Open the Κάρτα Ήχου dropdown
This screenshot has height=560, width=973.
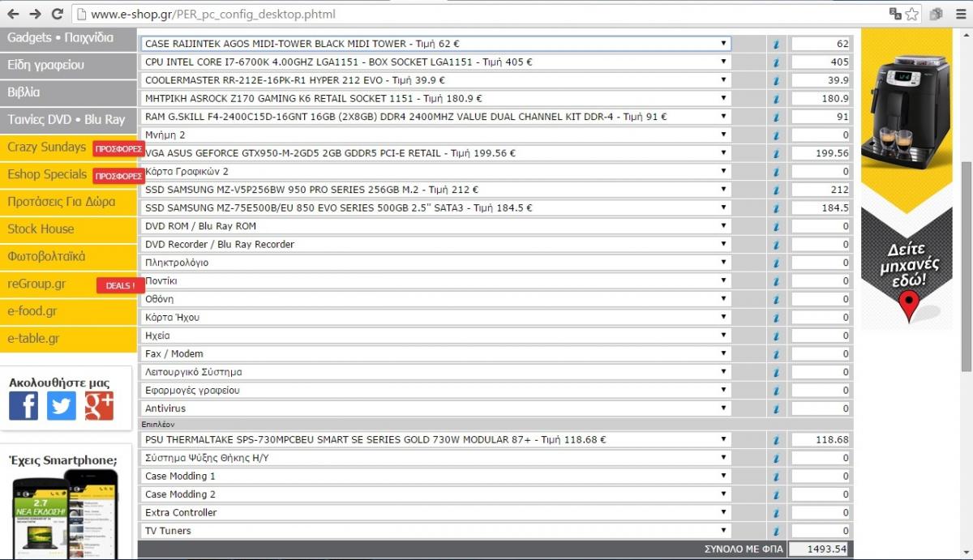click(x=436, y=317)
